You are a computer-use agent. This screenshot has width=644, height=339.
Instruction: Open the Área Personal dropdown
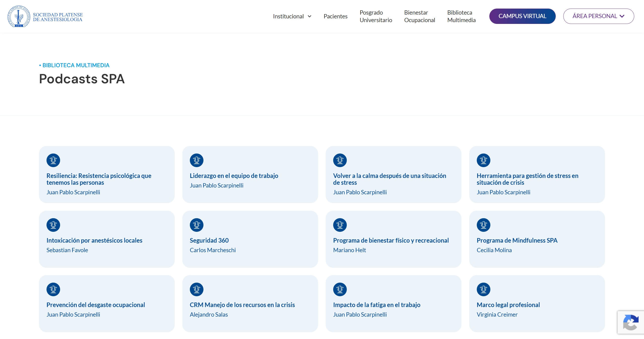tap(598, 16)
